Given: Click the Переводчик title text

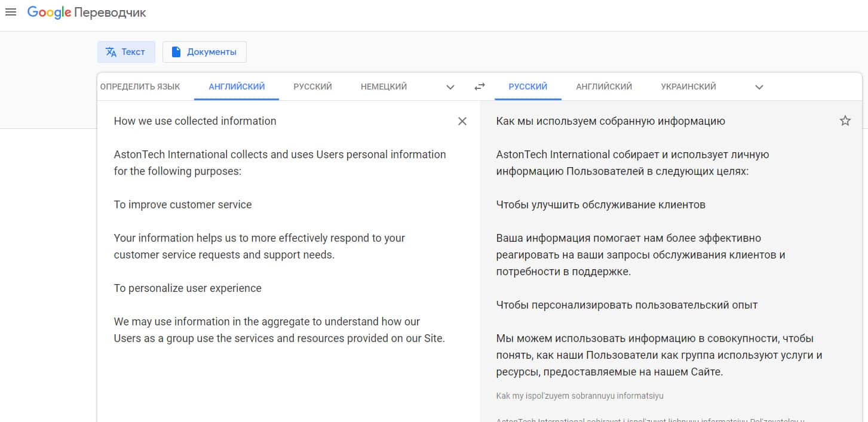Looking at the screenshot, I should coord(110,13).
